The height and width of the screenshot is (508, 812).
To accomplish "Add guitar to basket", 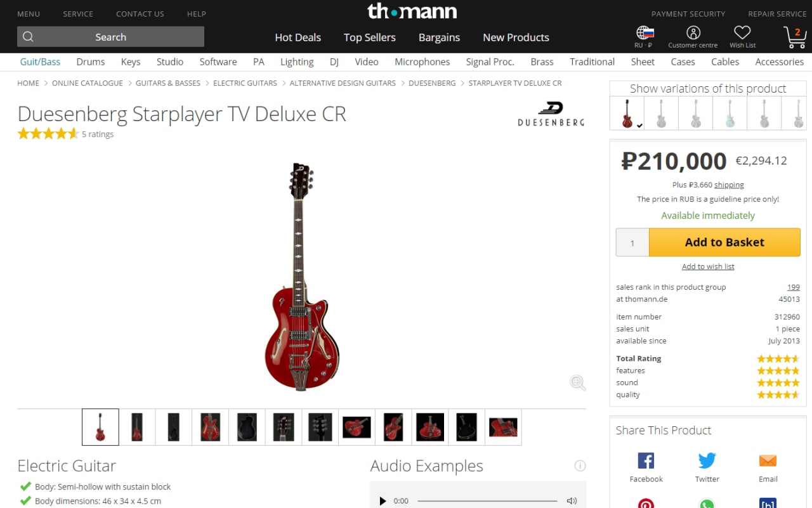I will point(724,242).
